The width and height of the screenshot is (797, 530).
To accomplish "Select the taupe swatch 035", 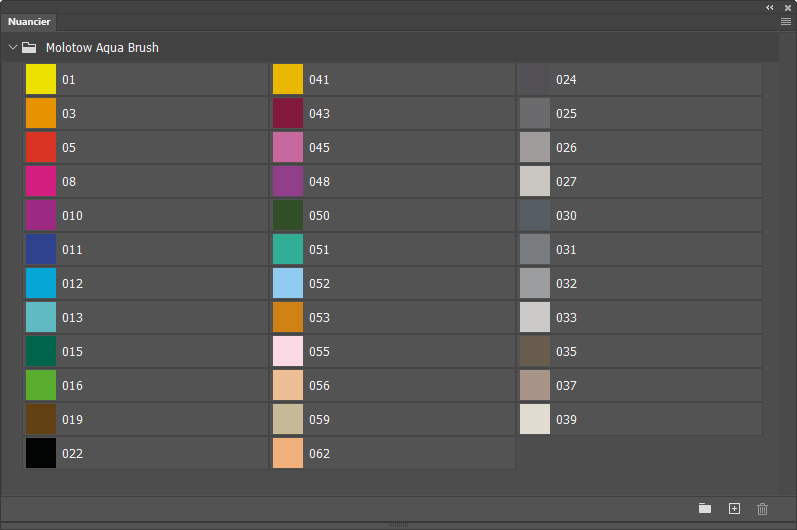I will pos(535,352).
